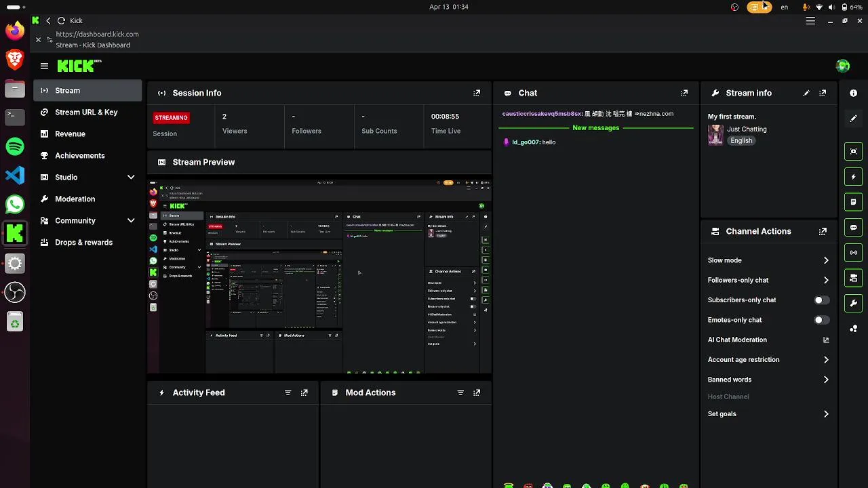868x488 pixels.
Task: Click the 00:08:55 Time Live value
Action: 445,117
